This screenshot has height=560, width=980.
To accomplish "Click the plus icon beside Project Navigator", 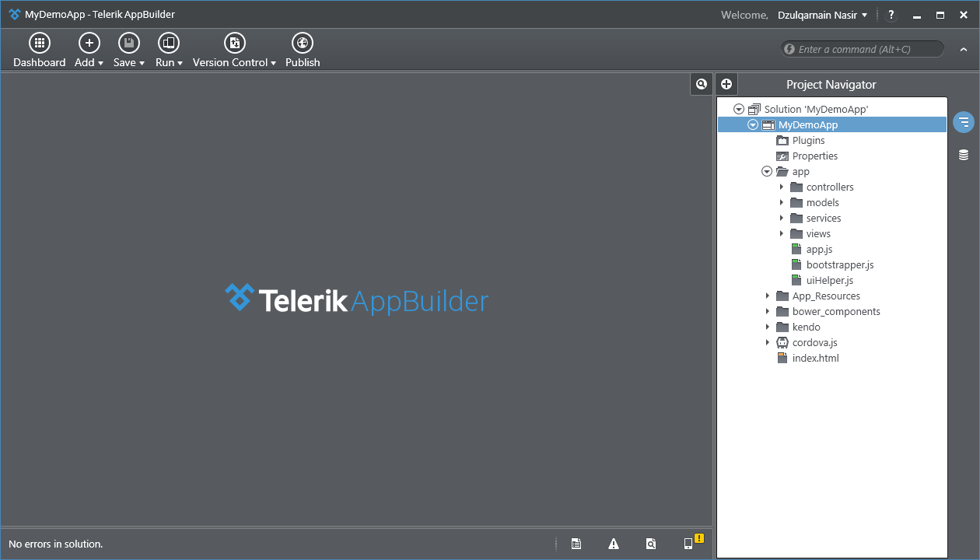I will pyautogui.click(x=726, y=84).
